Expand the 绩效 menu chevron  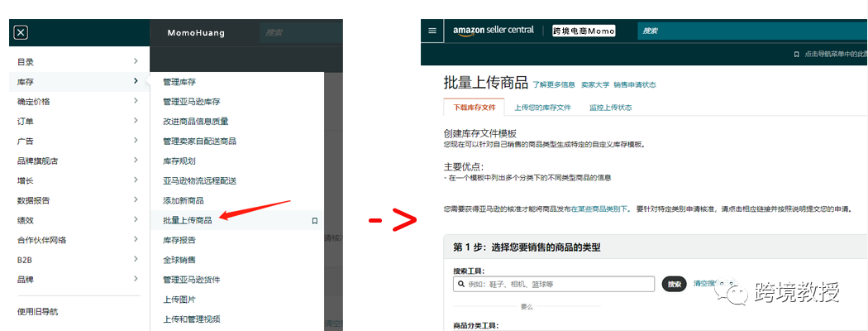[x=136, y=219]
